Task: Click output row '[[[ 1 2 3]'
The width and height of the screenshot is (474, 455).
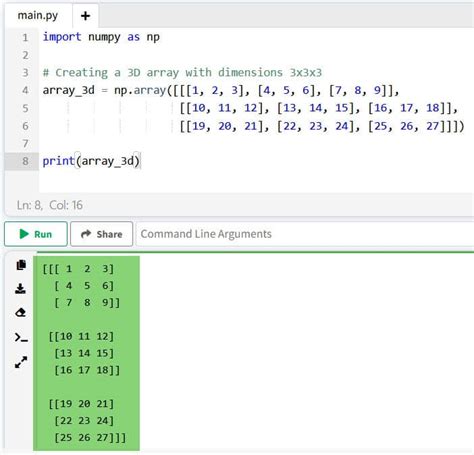Action: click(78, 269)
